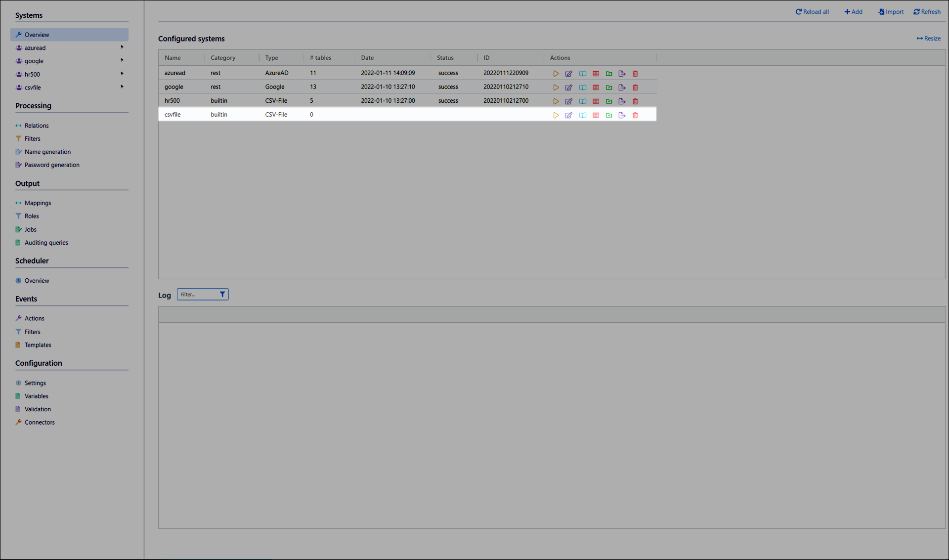Image resolution: width=949 pixels, height=560 pixels.
Task: Open the table grid icon for hr500
Action: 596,101
